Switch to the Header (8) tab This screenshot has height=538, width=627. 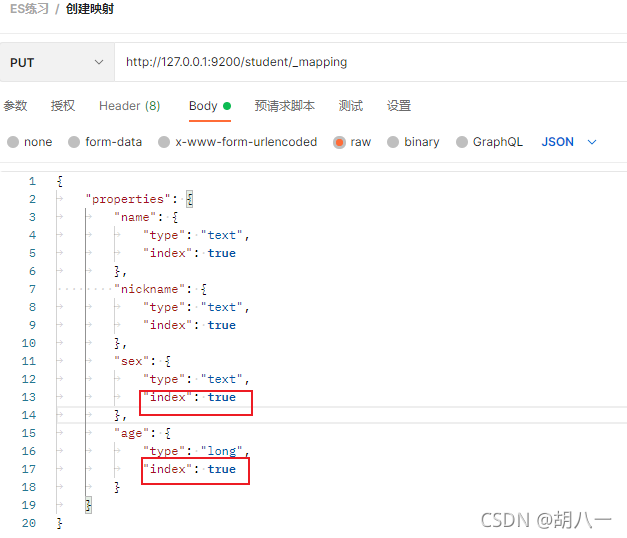tap(130, 106)
